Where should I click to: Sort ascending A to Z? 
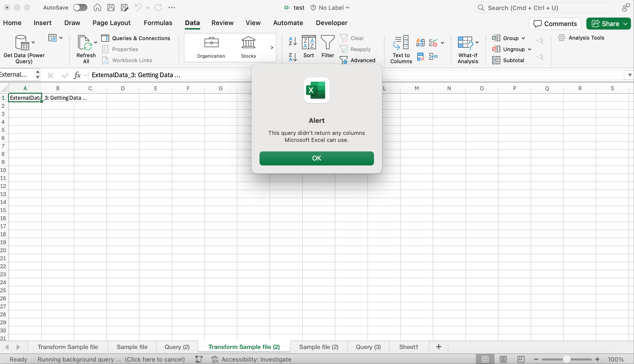click(293, 41)
